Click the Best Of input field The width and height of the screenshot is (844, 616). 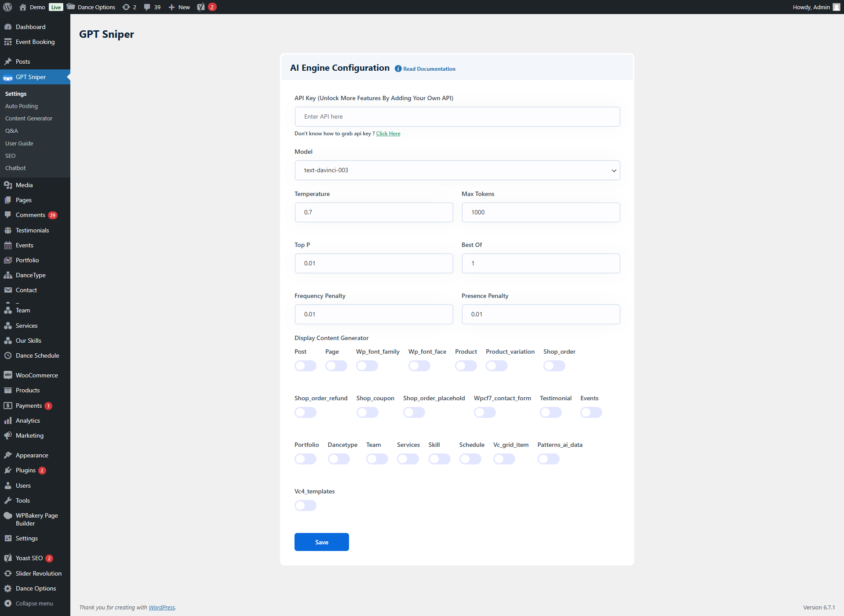[541, 263]
